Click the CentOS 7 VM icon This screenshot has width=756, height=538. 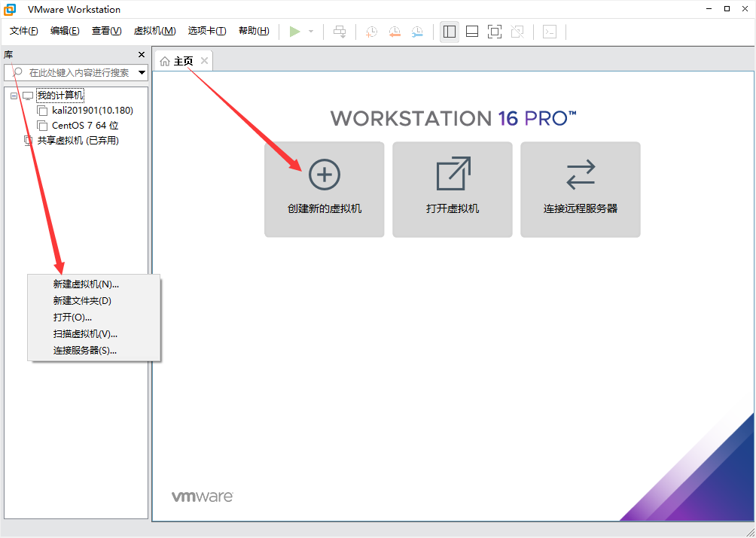point(42,126)
